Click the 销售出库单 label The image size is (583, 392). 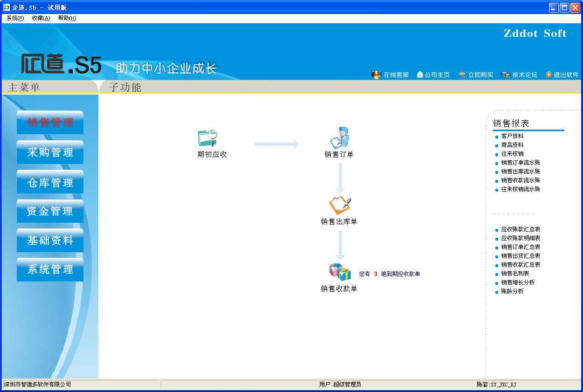[x=339, y=221]
